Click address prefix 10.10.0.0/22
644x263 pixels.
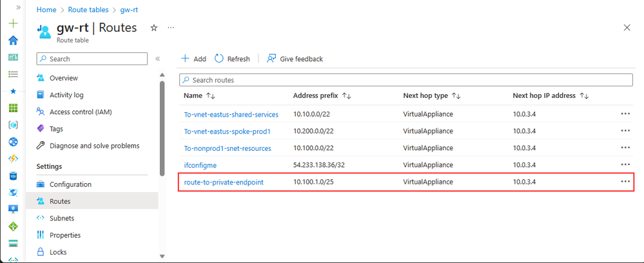312,115
